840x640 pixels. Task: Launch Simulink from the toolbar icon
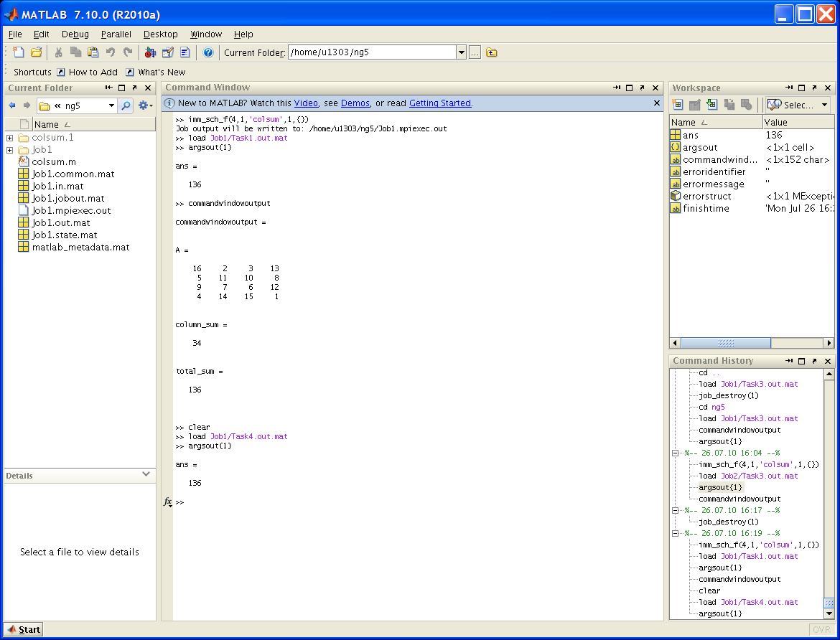[x=151, y=52]
